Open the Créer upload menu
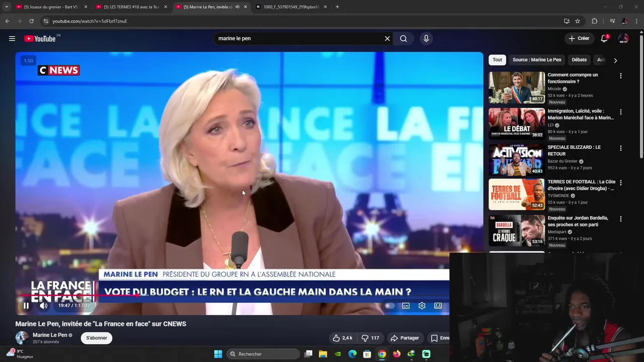This screenshot has width=644, height=362. coord(579,38)
